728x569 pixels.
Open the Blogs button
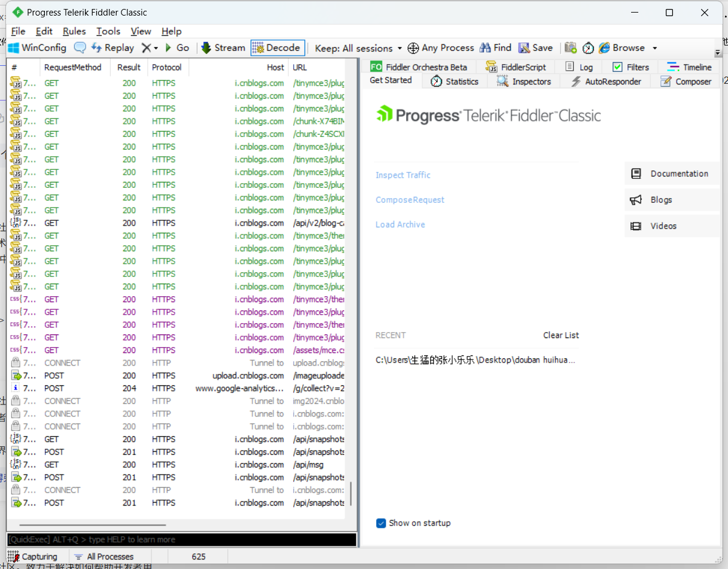(x=672, y=200)
